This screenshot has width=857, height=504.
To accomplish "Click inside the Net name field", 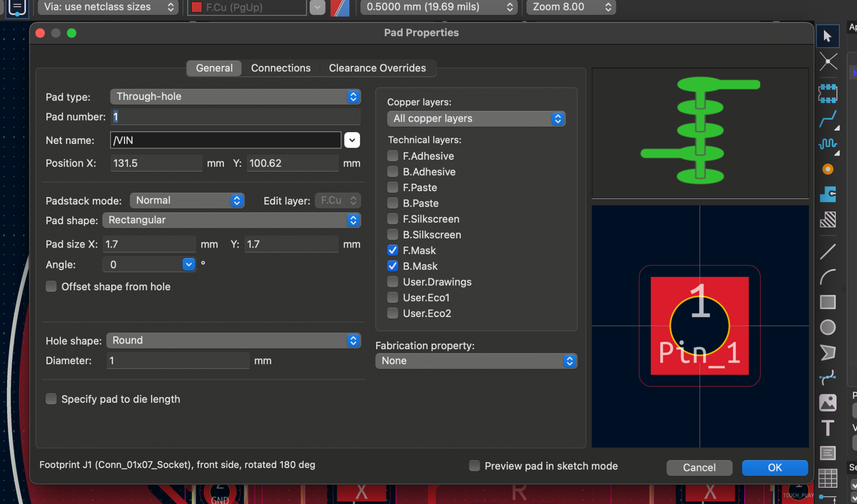I will pos(226,140).
